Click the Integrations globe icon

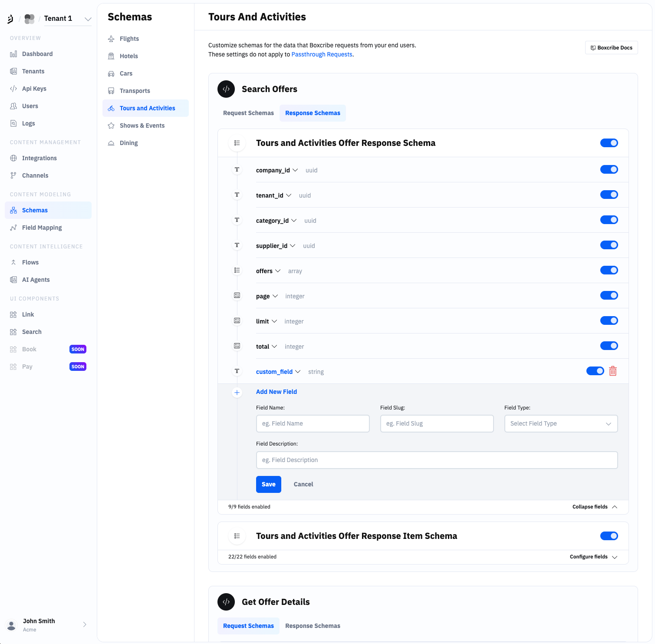tap(13, 158)
